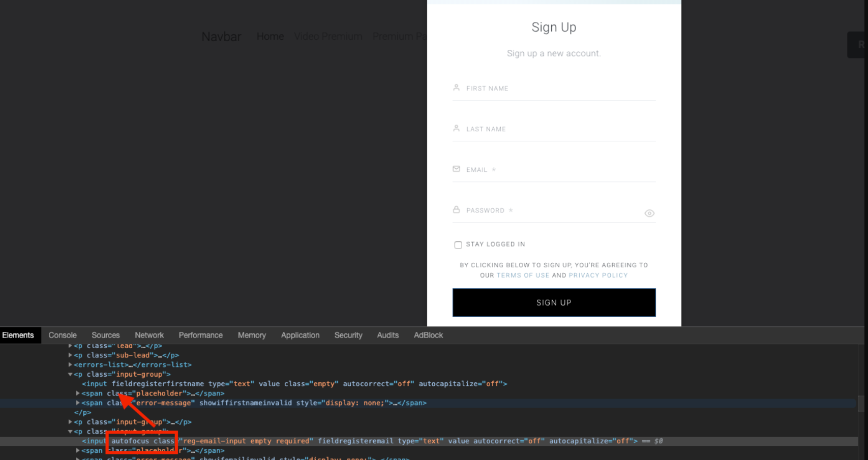Expand the sub-lead paragraph node
The width and height of the screenshot is (868, 460).
pos(70,355)
